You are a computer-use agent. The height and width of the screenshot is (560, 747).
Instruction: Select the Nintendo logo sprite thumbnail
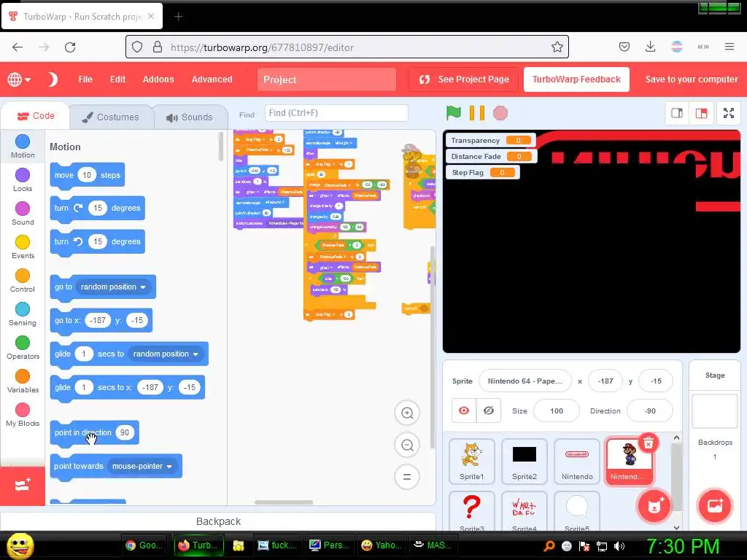coord(576,461)
